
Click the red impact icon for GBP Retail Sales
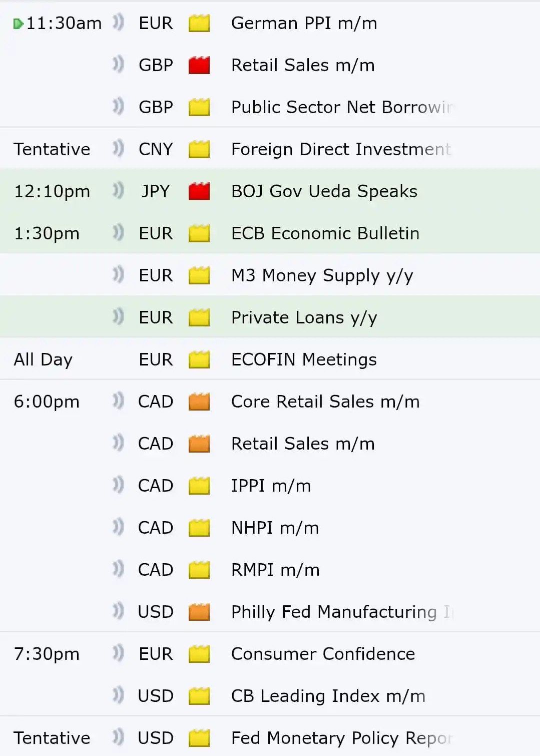[198, 65]
